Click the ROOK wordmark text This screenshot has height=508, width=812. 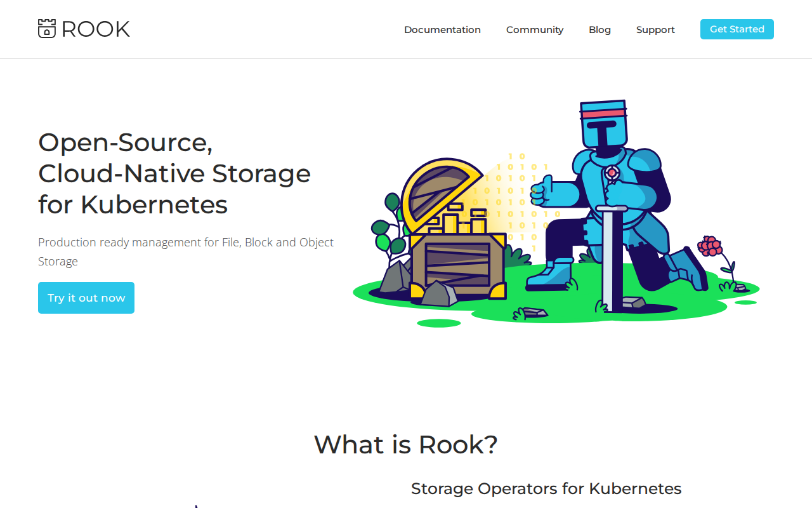pyautogui.click(x=96, y=29)
